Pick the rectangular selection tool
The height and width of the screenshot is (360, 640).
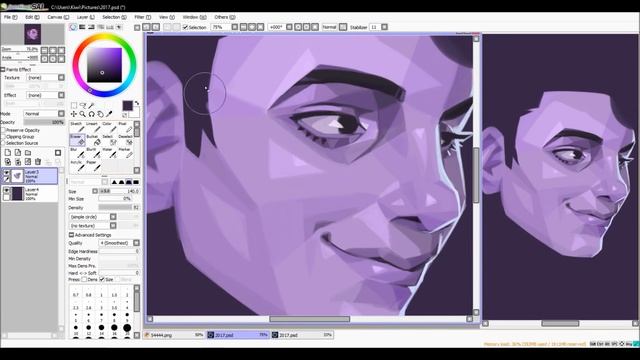pos(74,106)
